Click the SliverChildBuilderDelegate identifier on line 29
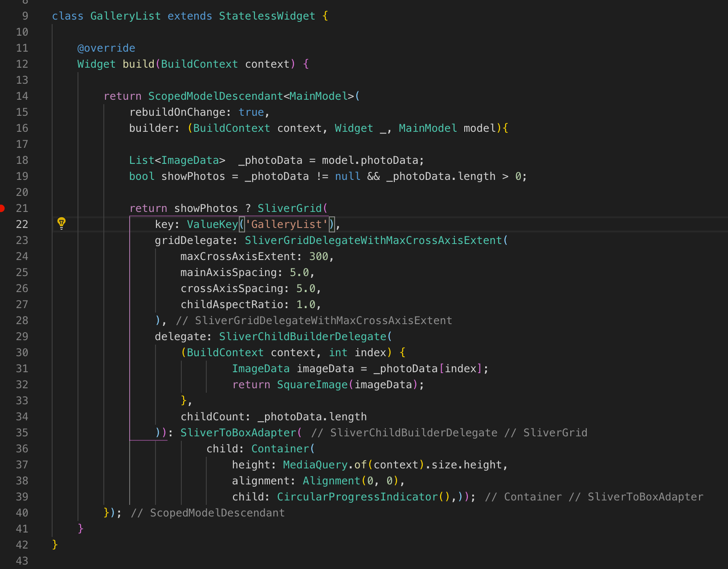 point(304,336)
